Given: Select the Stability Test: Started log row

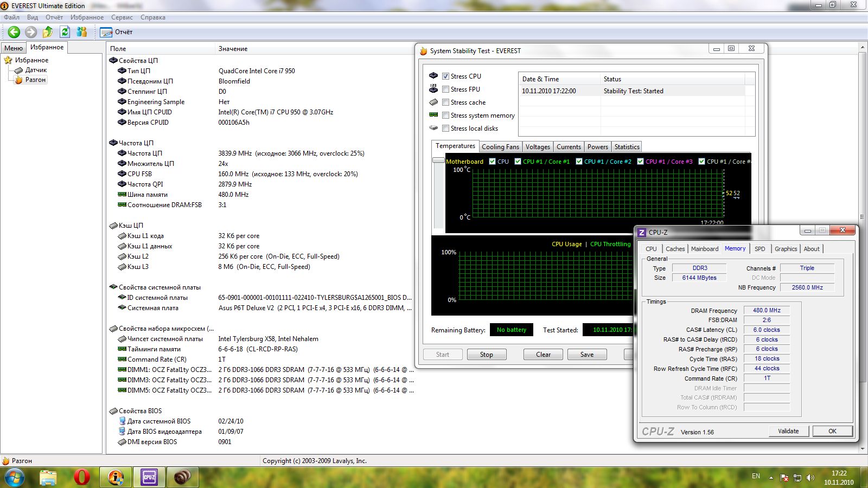Looking at the screenshot, I should click(633, 91).
